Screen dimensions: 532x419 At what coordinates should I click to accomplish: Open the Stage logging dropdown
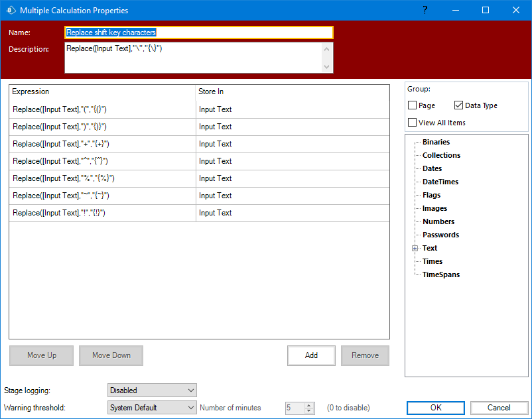pyautogui.click(x=152, y=390)
